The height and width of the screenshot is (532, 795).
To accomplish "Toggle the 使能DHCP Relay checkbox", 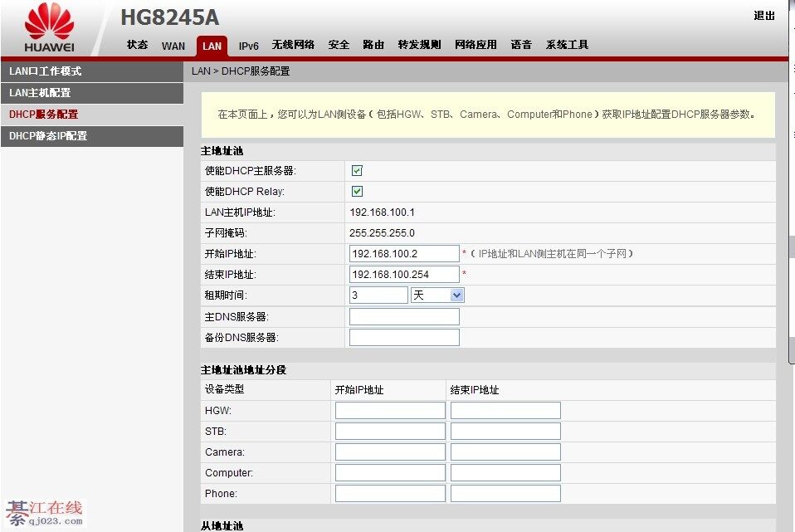I will (357, 192).
